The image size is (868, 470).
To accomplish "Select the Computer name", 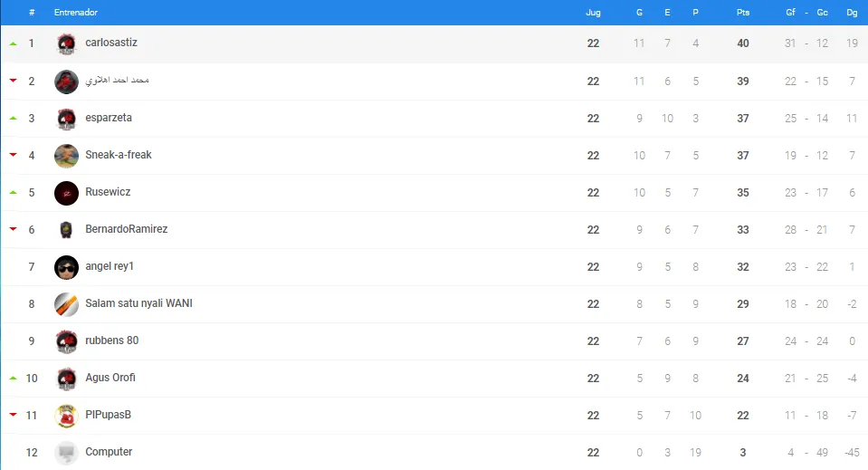I will coord(109,451).
